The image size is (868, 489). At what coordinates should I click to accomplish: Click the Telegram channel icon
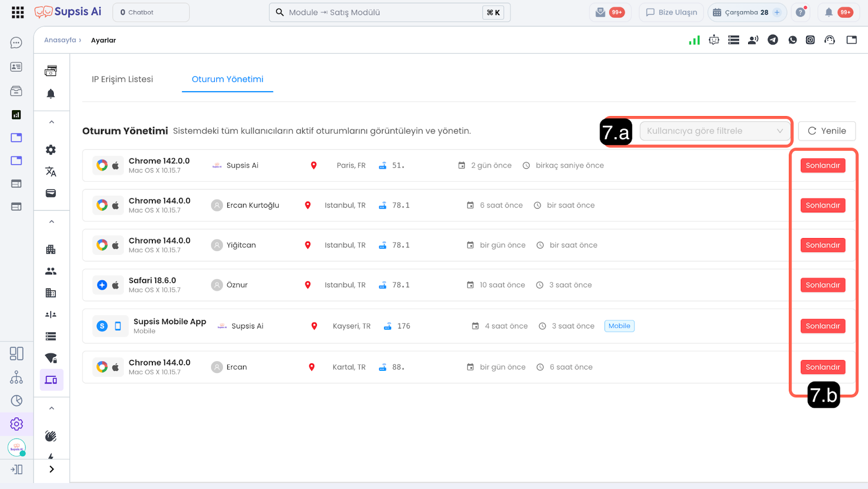point(773,40)
